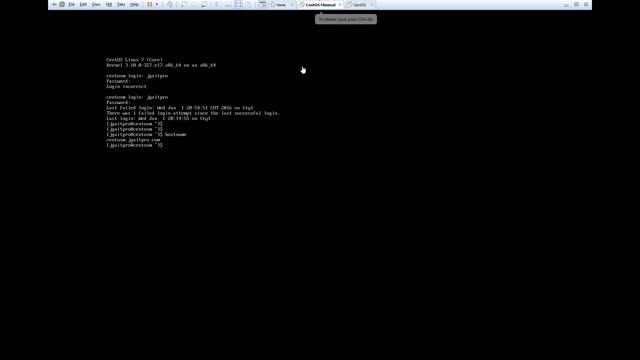Open the VM menu

(109, 4)
